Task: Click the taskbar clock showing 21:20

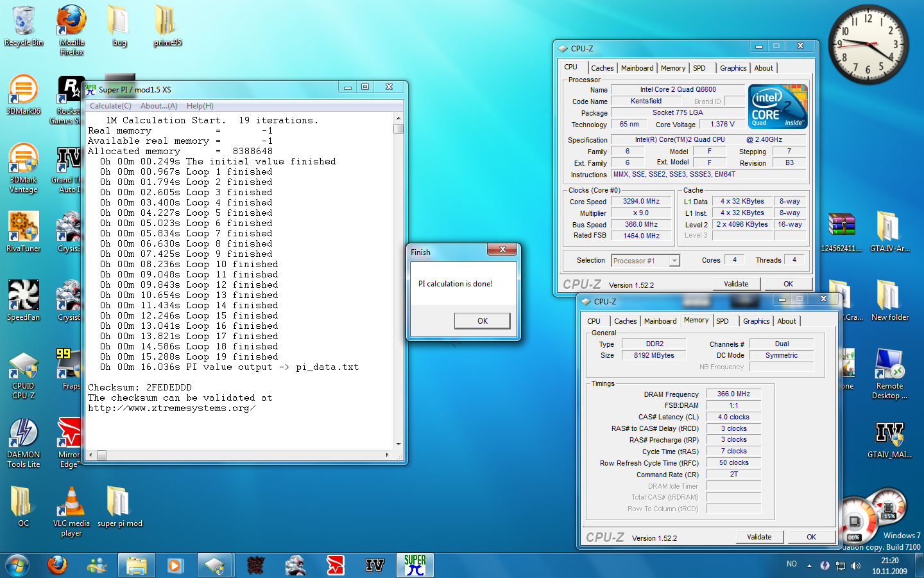Action: pos(889,566)
